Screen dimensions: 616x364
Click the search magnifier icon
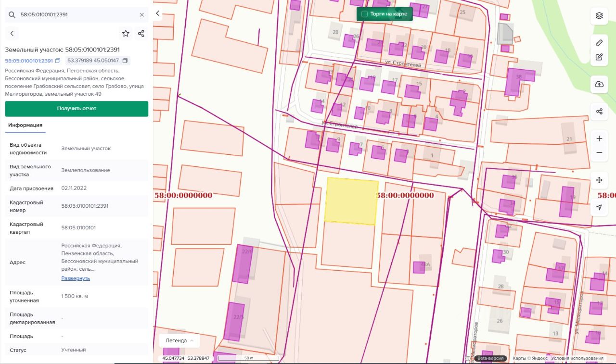(x=12, y=14)
